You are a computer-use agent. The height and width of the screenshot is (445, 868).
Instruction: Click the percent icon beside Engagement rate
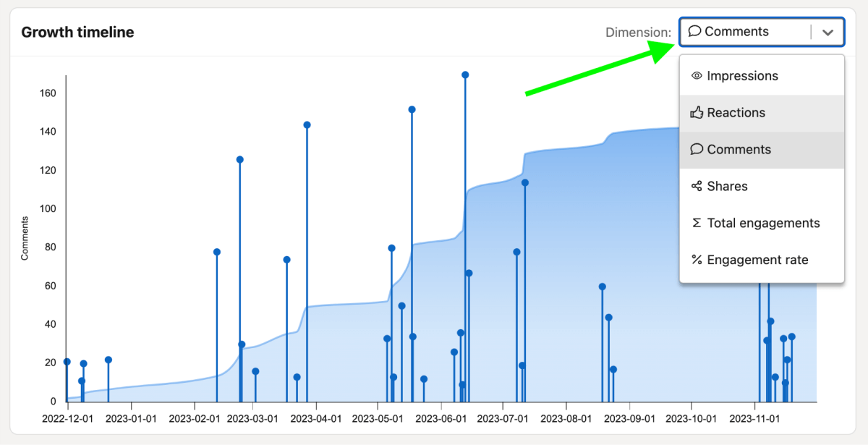pos(697,260)
